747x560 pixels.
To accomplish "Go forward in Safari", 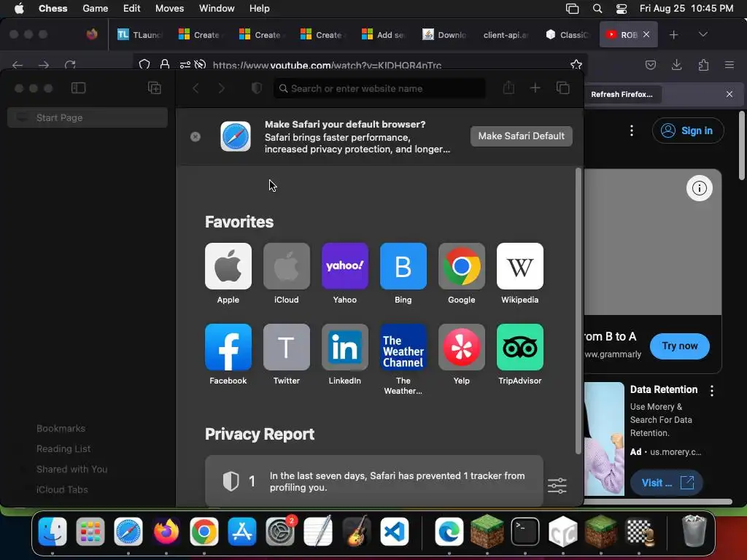I will pos(222,88).
